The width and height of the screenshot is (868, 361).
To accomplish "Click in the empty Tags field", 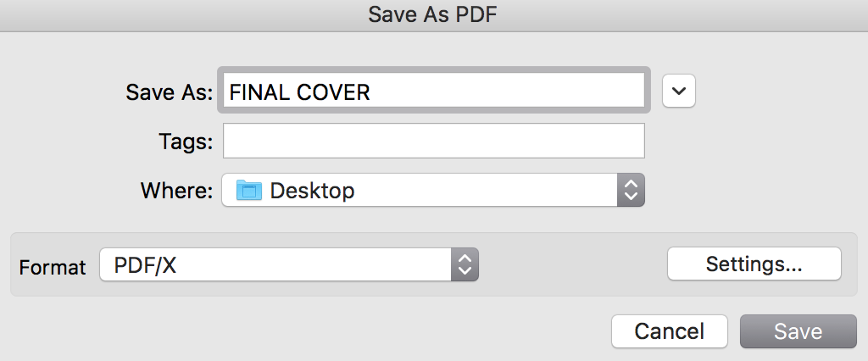I will (433, 141).
